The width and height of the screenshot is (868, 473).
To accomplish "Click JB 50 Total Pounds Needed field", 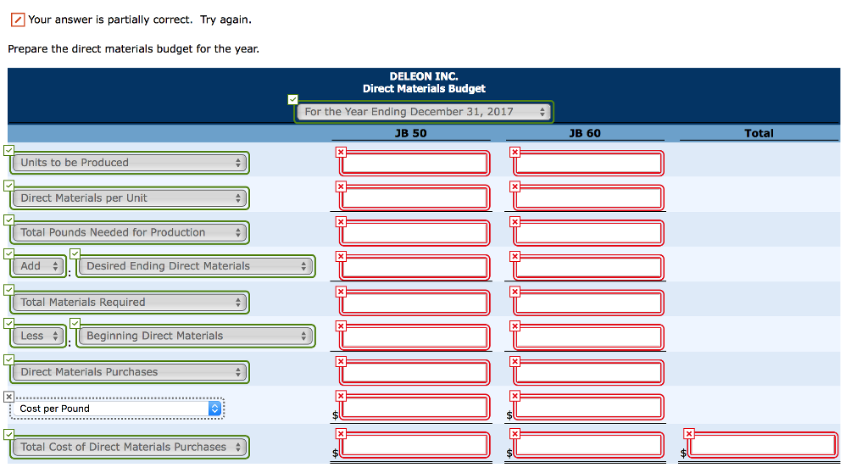I will pos(415,233).
